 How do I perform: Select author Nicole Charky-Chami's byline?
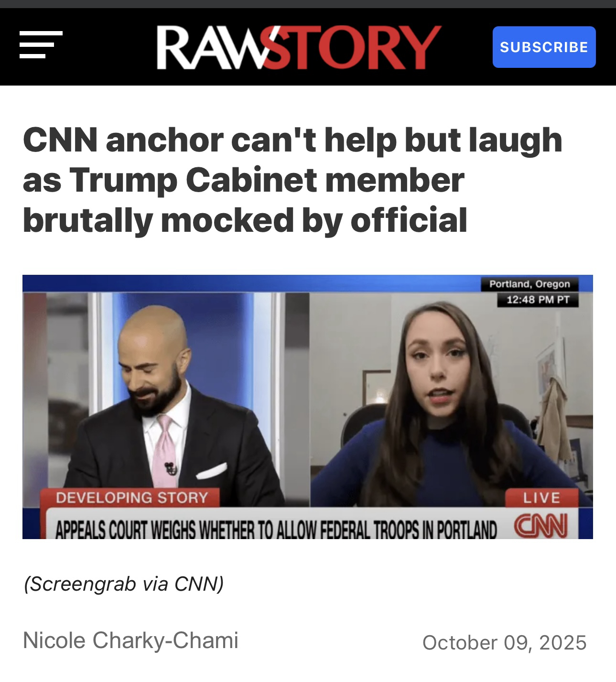pos(130,640)
